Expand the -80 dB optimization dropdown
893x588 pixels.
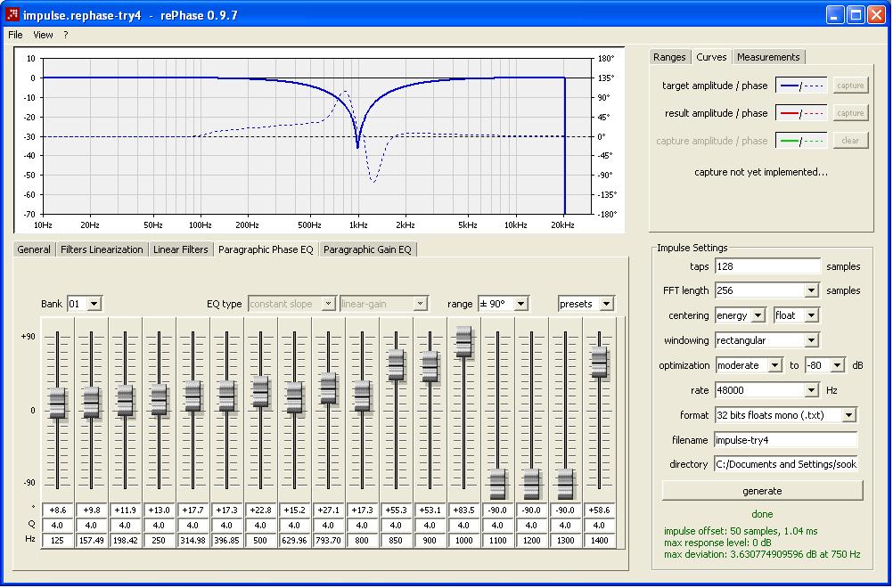coord(838,365)
